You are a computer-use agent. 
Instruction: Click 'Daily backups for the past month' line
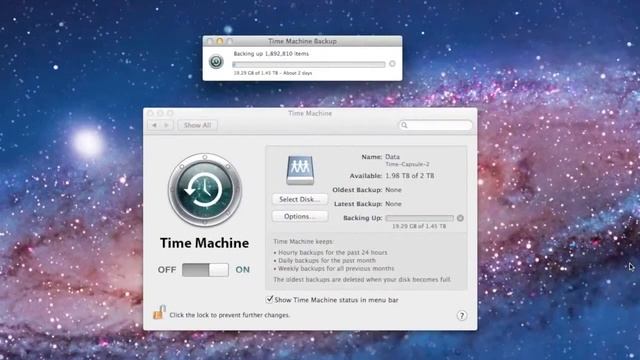tap(327, 260)
